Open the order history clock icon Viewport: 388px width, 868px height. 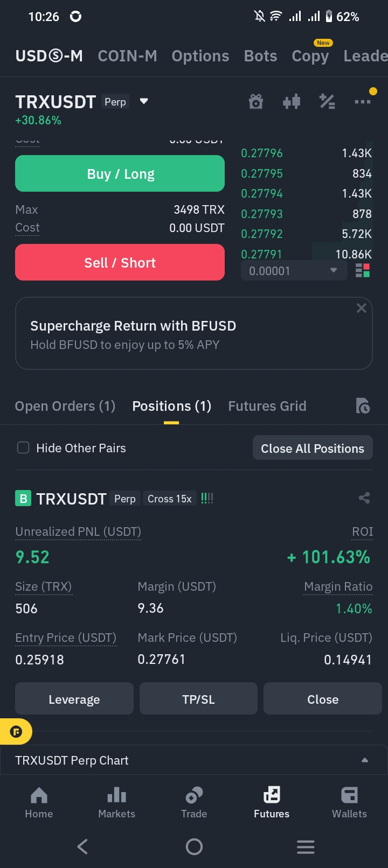(363, 406)
